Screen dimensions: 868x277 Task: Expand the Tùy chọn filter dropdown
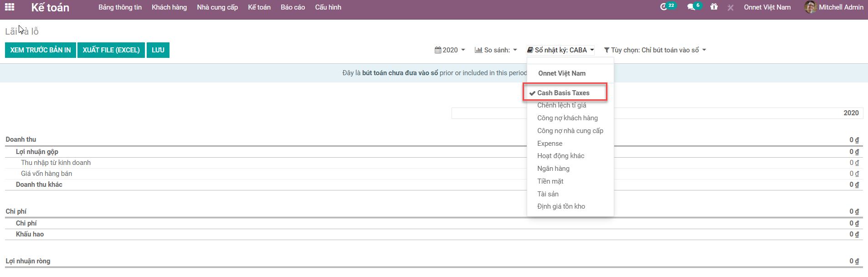click(x=655, y=50)
